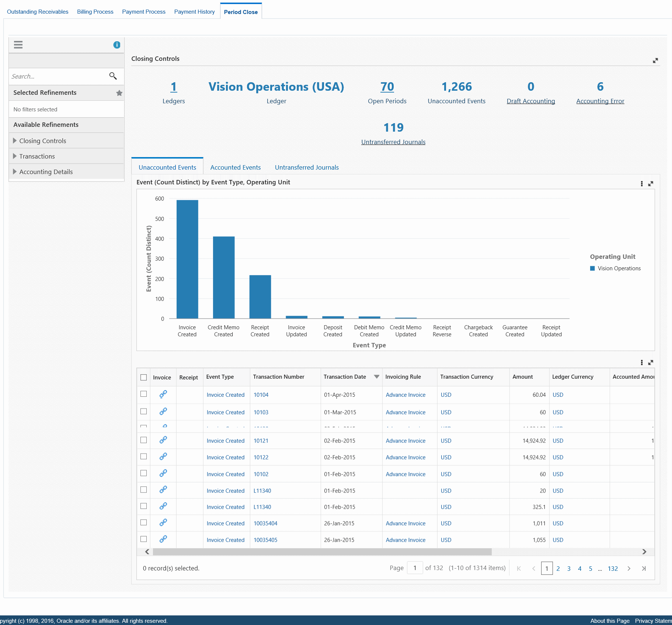Check the select-all header checkbox
Screen dimensions: 672x625
point(144,377)
